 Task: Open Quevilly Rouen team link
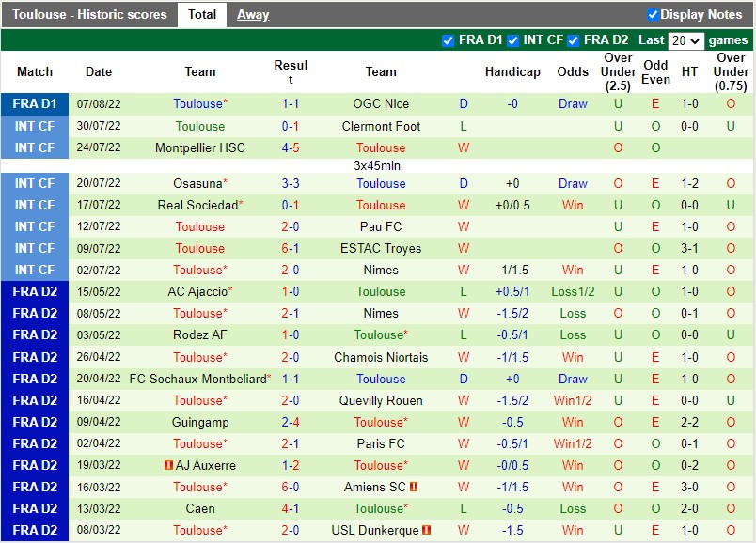tap(381, 401)
